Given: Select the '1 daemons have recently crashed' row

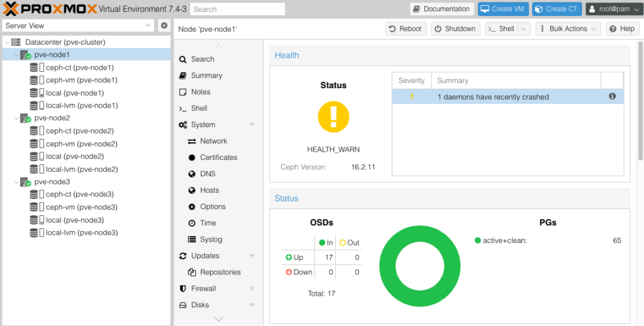Looking at the screenshot, I should [508, 97].
